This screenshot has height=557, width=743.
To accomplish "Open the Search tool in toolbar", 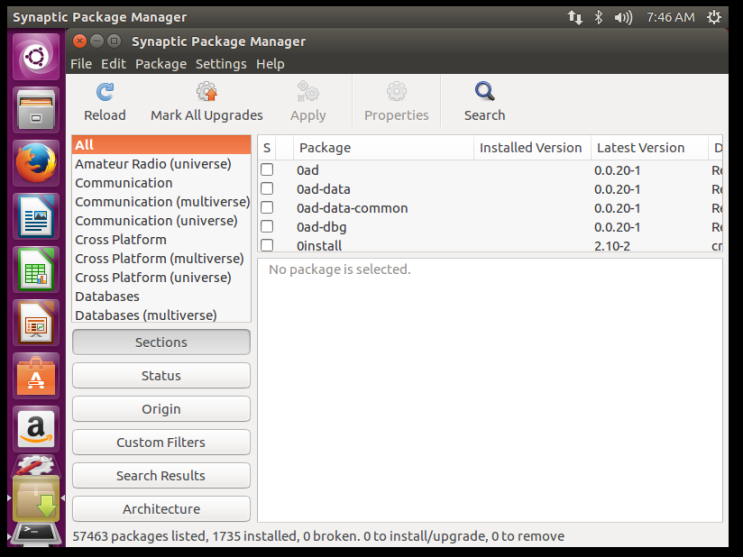I will (484, 102).
